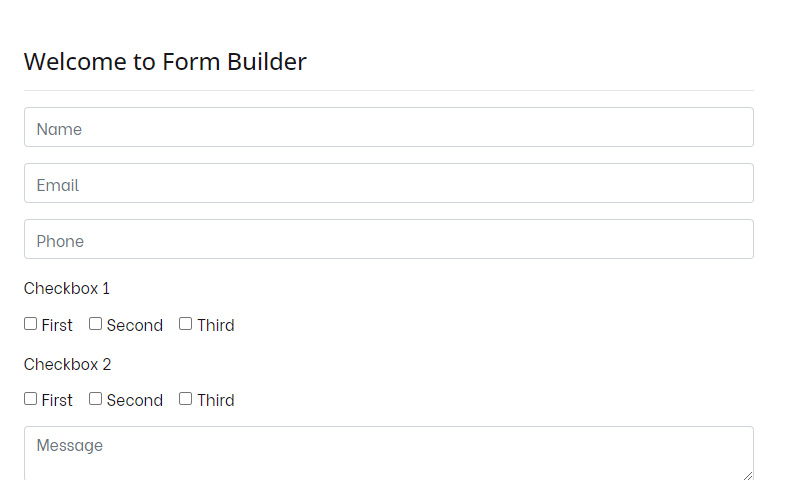Click the Name input field
This screenshot has width=804, height=480.
click(388, 128)
